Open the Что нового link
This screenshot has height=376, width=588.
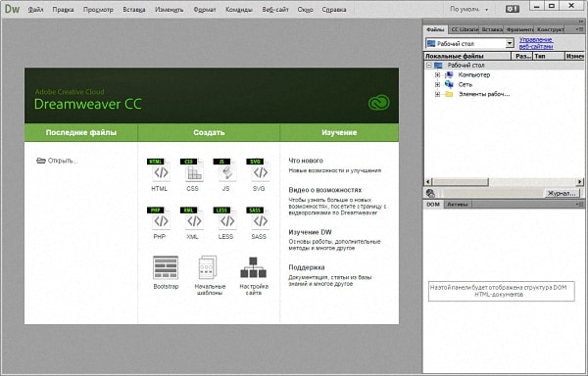(306, 161)
